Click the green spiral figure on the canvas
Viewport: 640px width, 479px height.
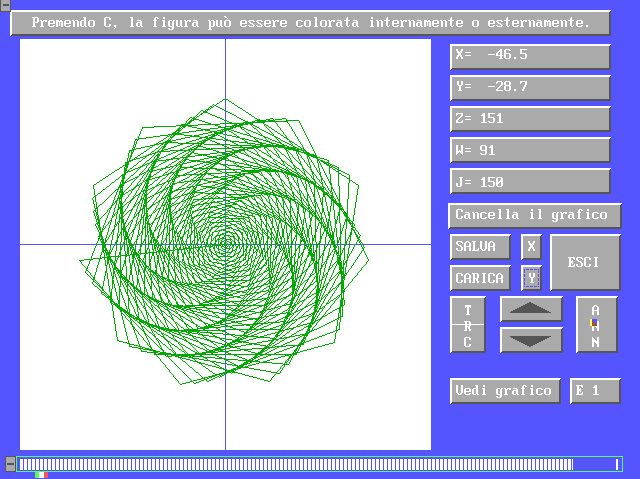pos(224,242)
